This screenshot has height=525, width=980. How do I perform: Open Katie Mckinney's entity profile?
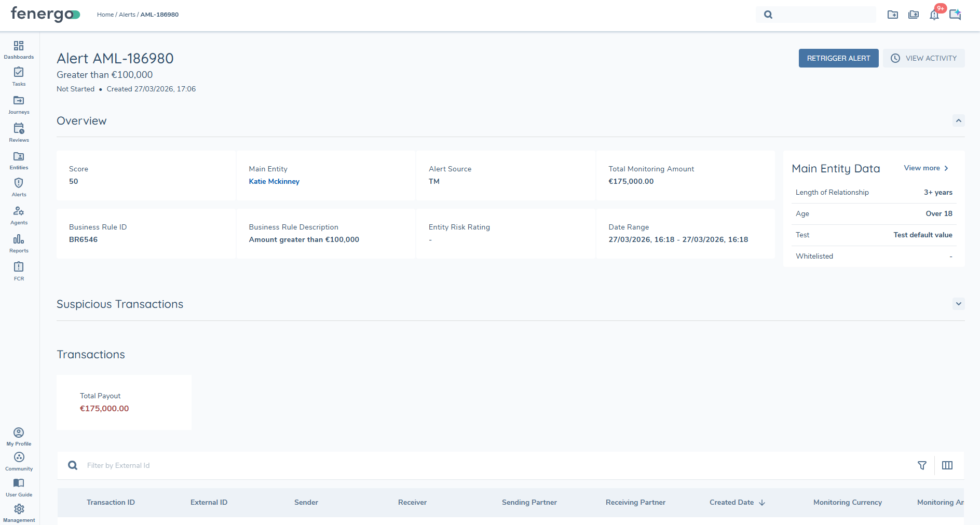point(274,181)
